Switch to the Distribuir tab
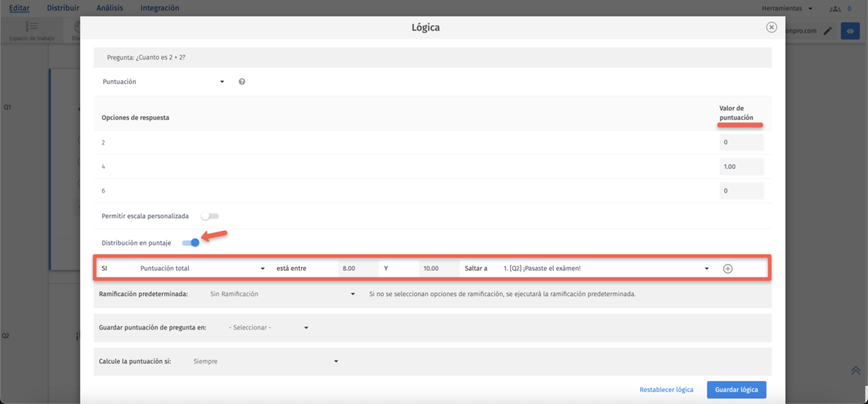 pyautogui.click(x=63, y=8)
